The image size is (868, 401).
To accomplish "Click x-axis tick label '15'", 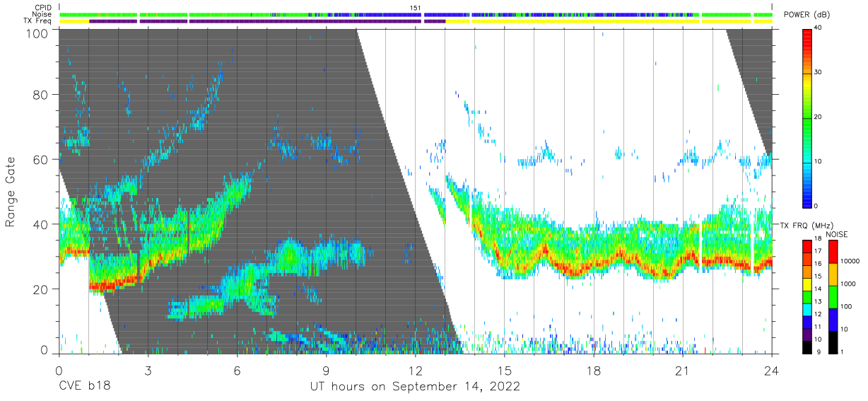I will pos(505,371).
